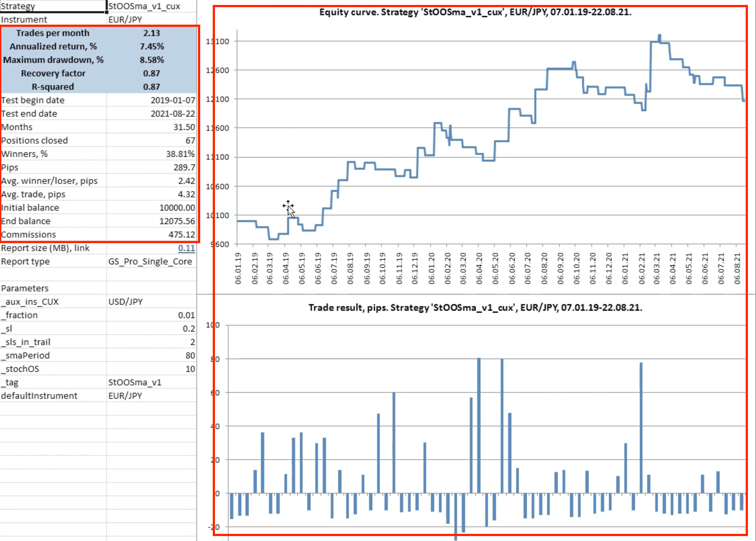This screenshot has width=756, height=541.
Task: Select Maximum drawdown value 8.58%
Action: point(152,60)
